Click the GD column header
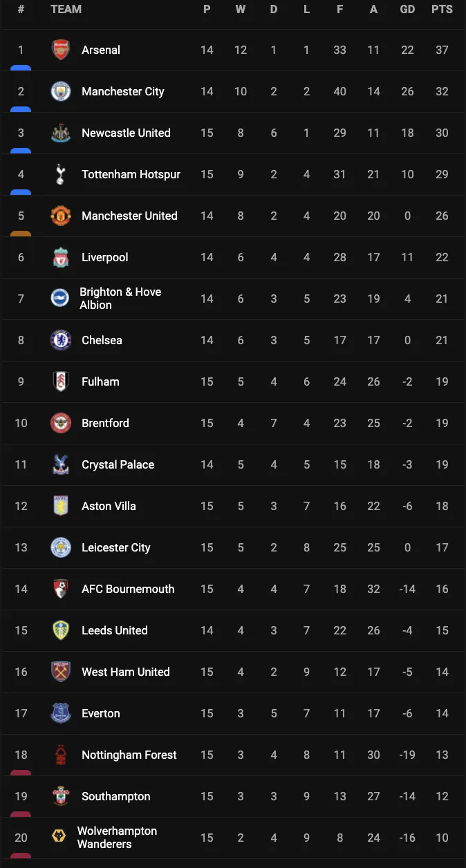Screen dimensions: 466x868 (x=407, y=10)
